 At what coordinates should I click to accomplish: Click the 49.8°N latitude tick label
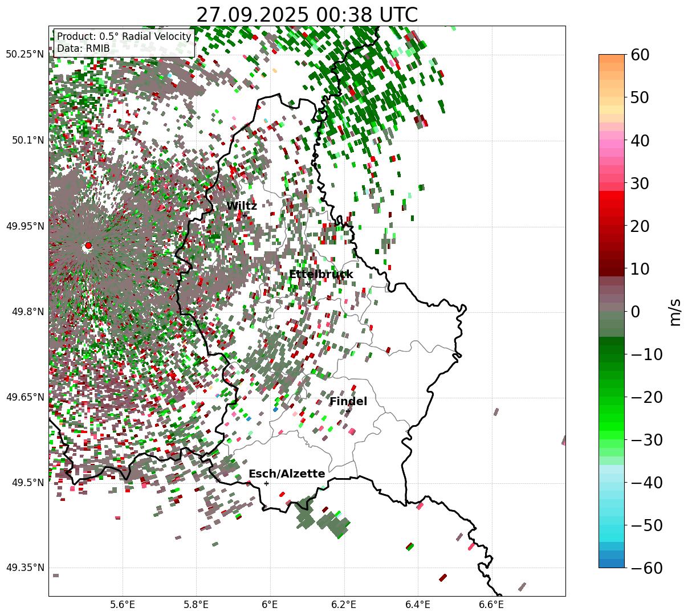coord(27,312)
